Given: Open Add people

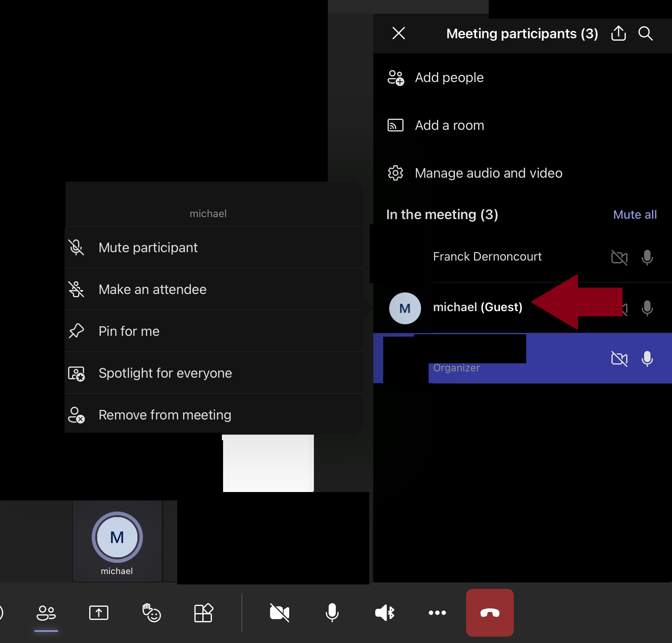Looking at the screenshot, I should [523, 77].
